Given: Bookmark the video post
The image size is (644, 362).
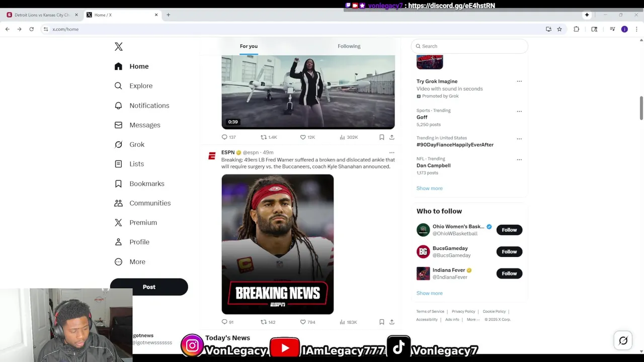Looking at the screenshot, I should click(x=382, y=137).
